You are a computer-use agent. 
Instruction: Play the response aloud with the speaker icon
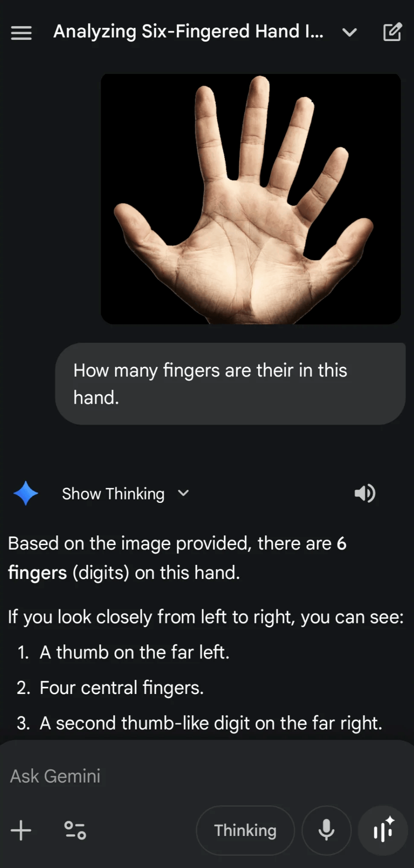(x=364, y=493)
